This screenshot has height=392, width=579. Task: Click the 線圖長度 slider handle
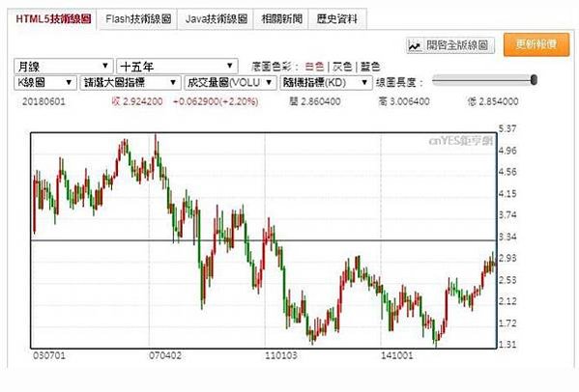click(534, 79)
